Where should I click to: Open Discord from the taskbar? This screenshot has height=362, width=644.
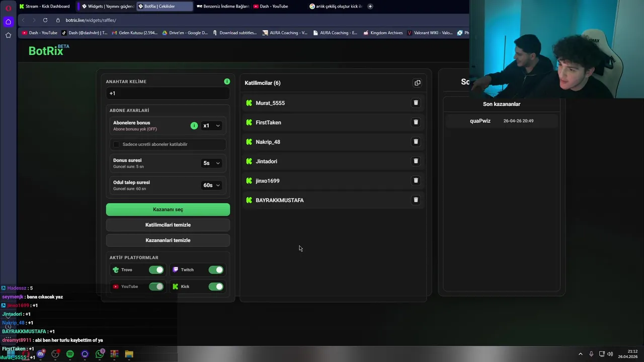click(x=41, y=354)
